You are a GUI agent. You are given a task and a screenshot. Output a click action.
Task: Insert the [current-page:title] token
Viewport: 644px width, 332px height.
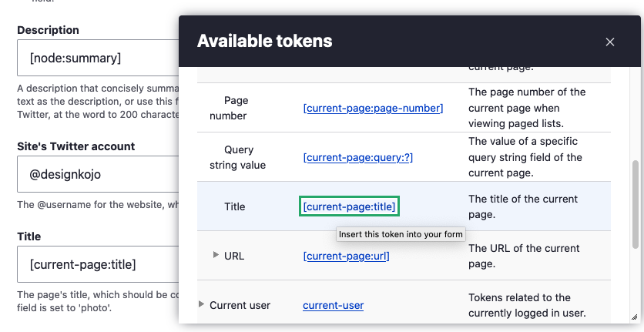tap(349, 206)
